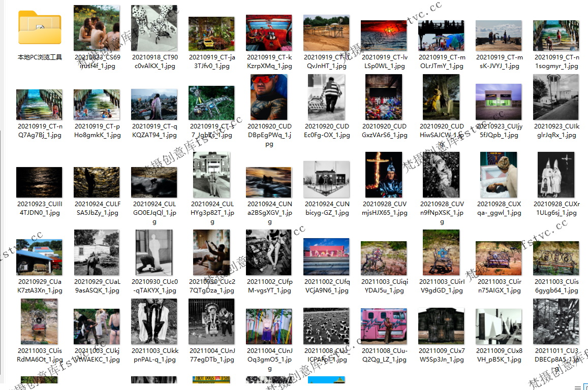This screenshot has width=588, height=390.
Task: Click file name 20210919_CT-ja3TJfv0_1.jpg
Action: 212,61
